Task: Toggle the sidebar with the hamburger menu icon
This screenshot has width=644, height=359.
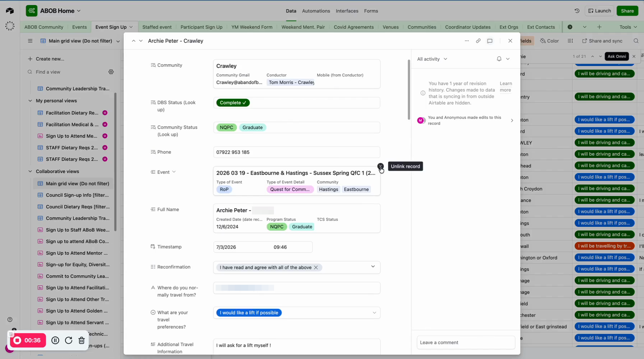Action: click(30, 41)
